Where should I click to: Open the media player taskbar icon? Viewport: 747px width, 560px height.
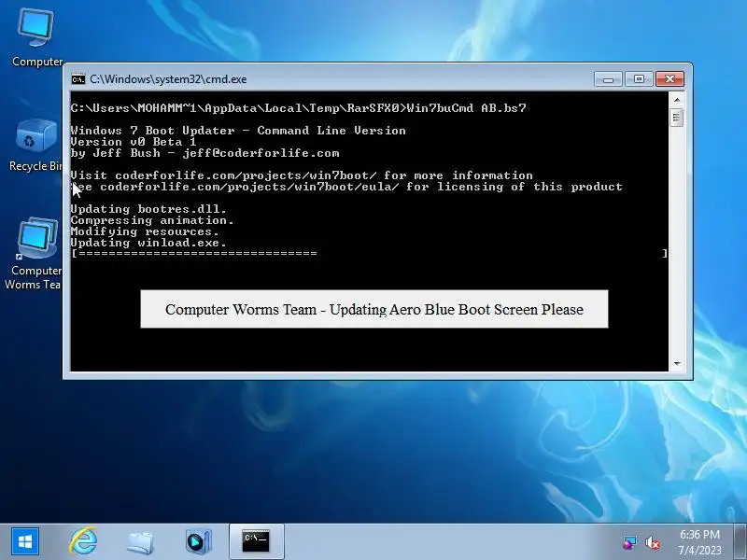pos(198,541)
